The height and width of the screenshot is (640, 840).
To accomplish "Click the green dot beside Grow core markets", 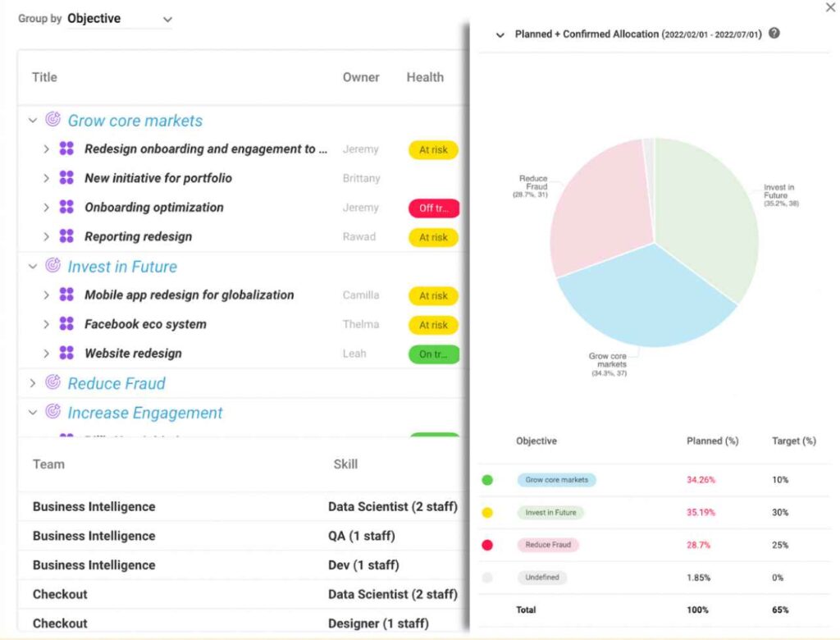I will 487,480.
